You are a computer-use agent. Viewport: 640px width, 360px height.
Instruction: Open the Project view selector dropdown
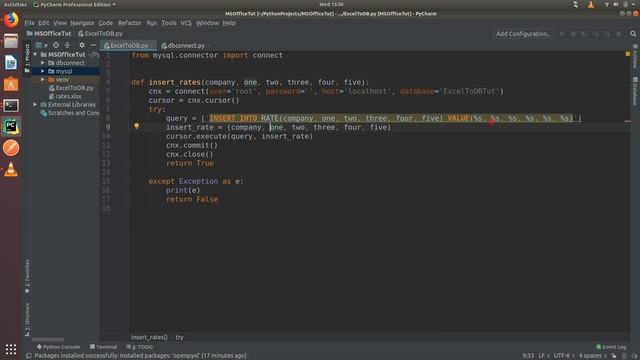click(x=41, y=45)
